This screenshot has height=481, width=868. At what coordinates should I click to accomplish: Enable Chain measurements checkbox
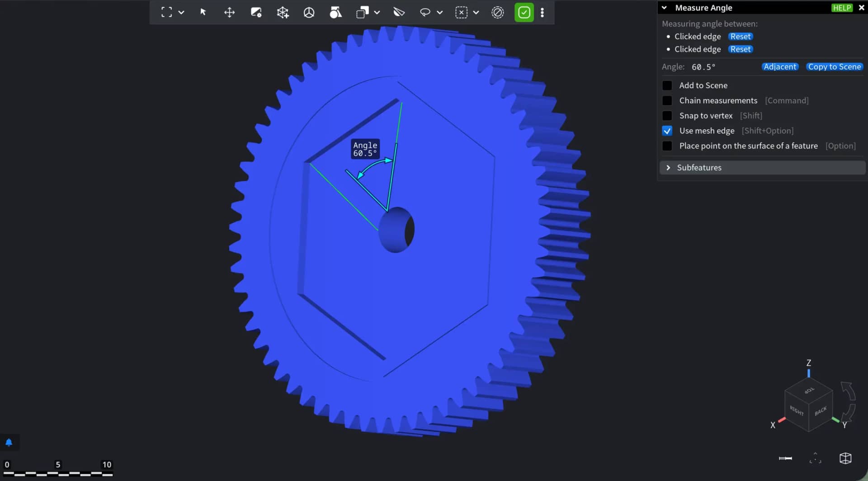point(667,100)
